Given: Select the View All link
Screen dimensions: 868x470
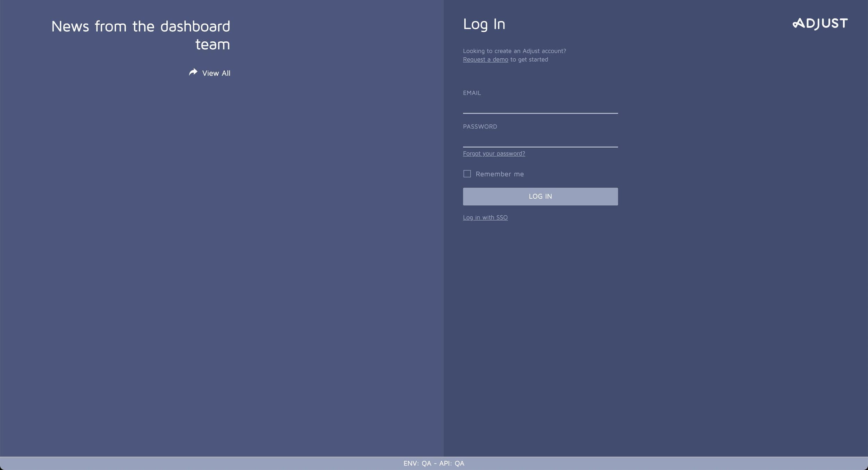Looking at the screenshot, I should [x=216, y=73].
